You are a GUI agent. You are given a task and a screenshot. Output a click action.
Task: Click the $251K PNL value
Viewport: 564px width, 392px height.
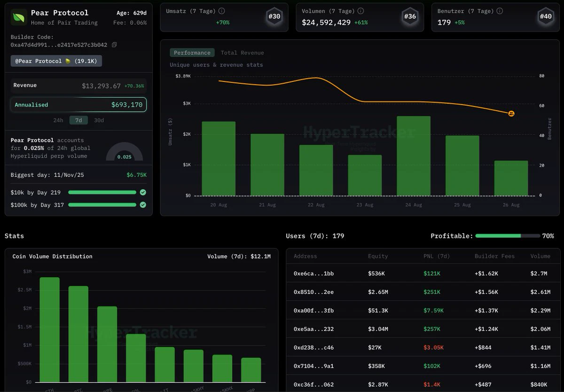432,292
